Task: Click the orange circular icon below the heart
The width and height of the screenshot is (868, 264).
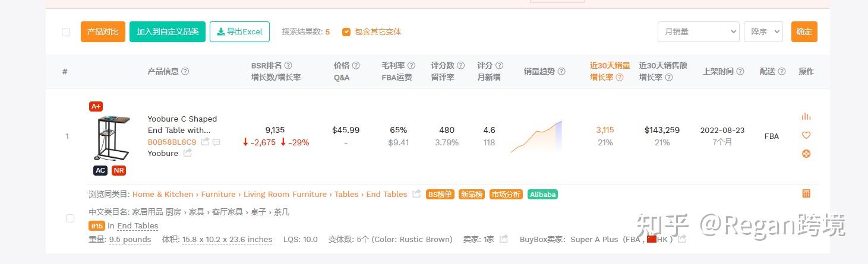Action: (806, 154)
